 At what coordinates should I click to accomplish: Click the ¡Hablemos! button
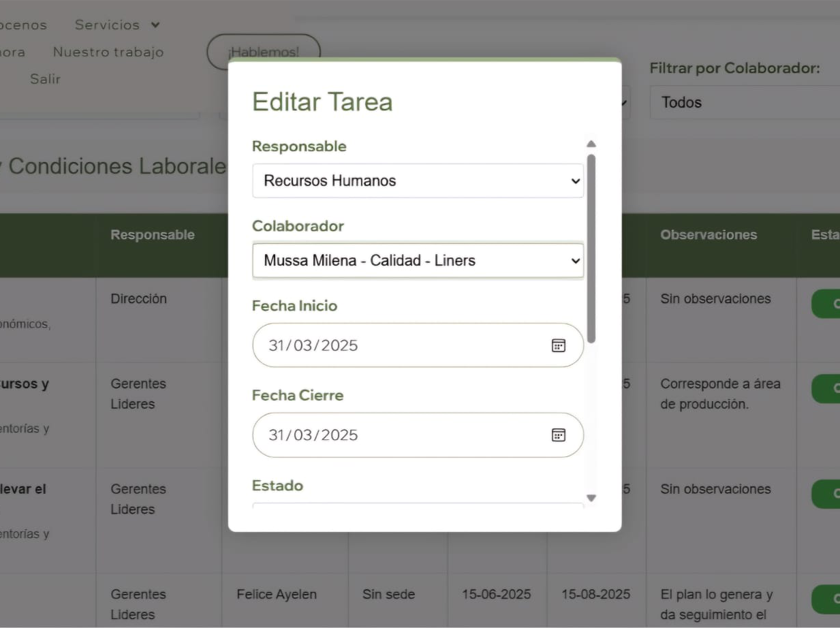coord(264,51)
